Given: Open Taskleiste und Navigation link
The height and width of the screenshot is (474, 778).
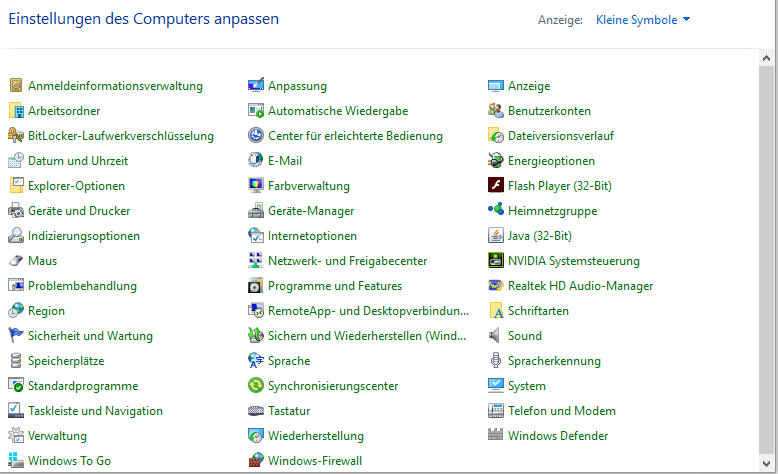Looking at the screenshot, I should 95,411.
